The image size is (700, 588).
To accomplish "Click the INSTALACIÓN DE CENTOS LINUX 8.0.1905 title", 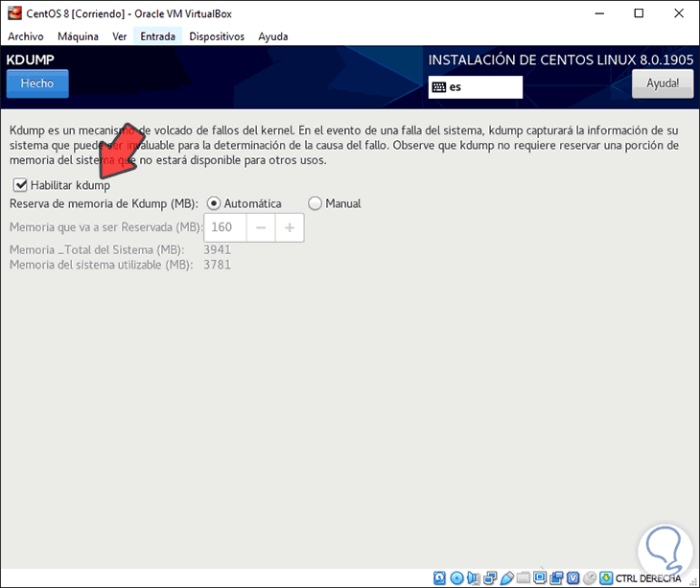I will tap(561, 59).
